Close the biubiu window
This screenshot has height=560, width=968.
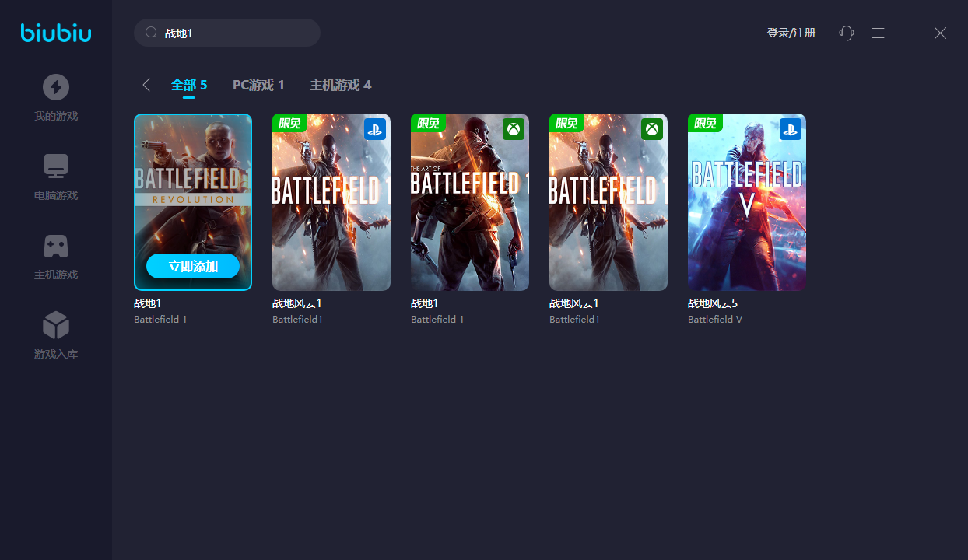click(940, 33)
